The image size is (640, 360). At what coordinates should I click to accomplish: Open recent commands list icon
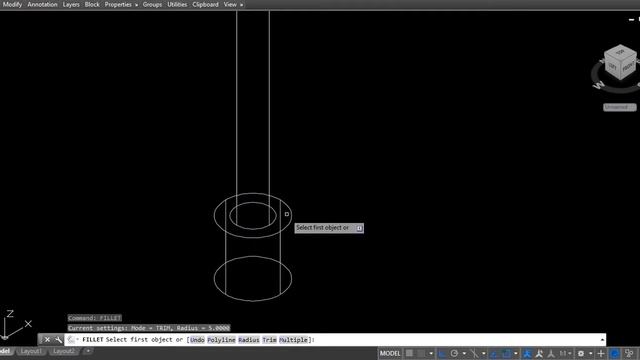click(72, 340)
